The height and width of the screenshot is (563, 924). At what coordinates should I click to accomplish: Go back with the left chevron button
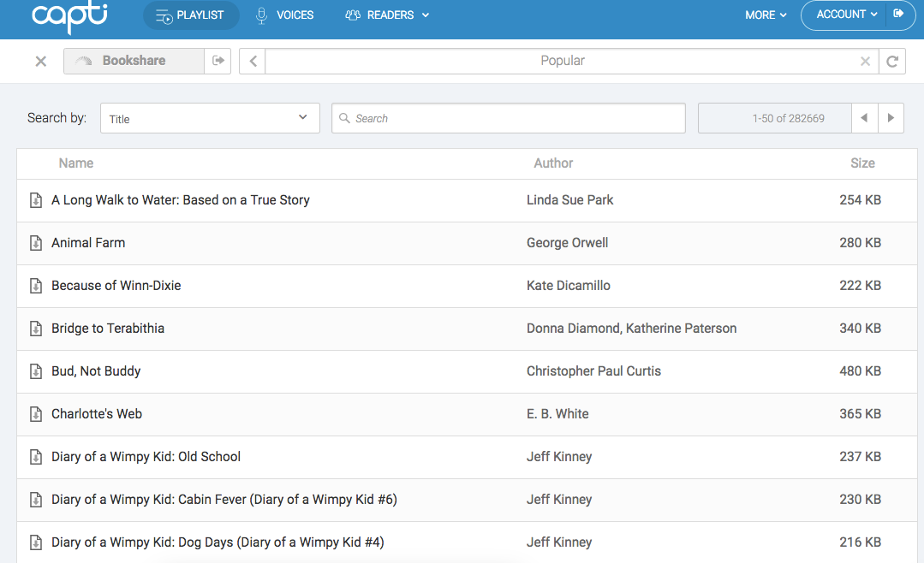click(x=253, y=62)
